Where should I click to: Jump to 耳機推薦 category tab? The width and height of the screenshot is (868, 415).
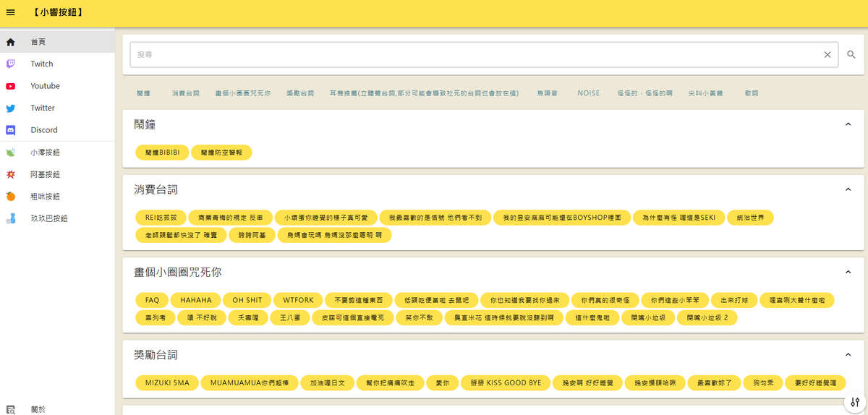click(425, 93)
